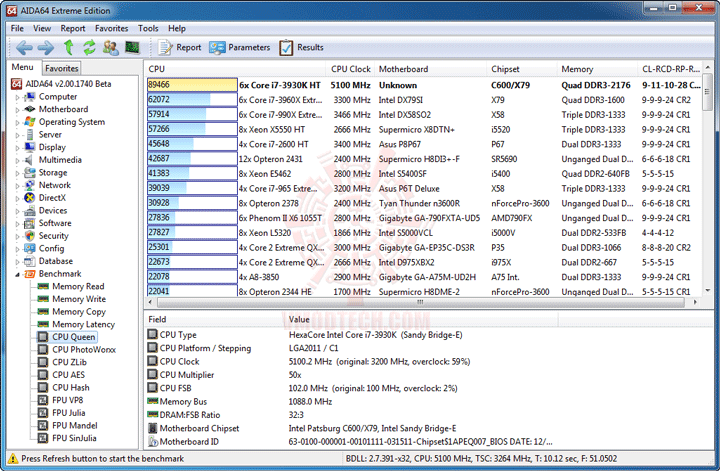
Task: Open the Help menu
Action: [177, 28]
